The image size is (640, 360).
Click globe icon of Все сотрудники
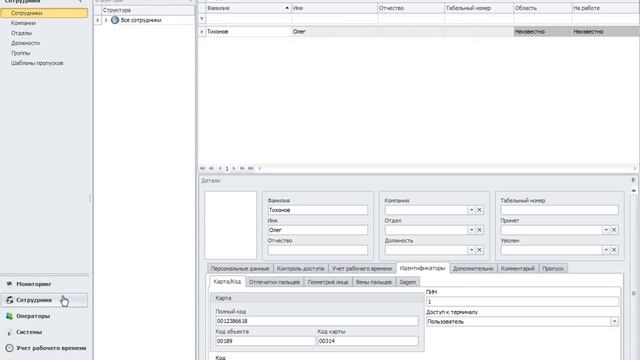click(115, 20)
